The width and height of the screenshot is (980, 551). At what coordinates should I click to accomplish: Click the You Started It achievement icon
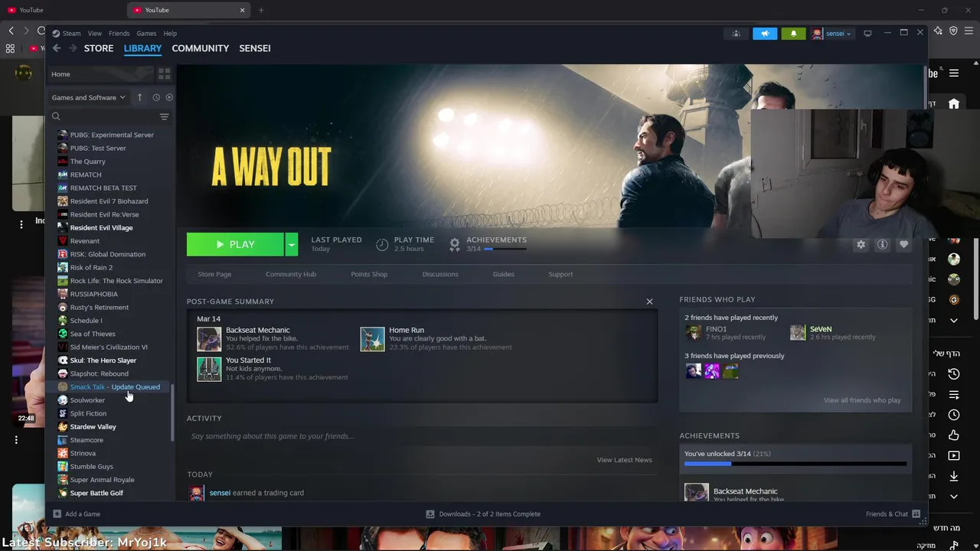point(209,369)
